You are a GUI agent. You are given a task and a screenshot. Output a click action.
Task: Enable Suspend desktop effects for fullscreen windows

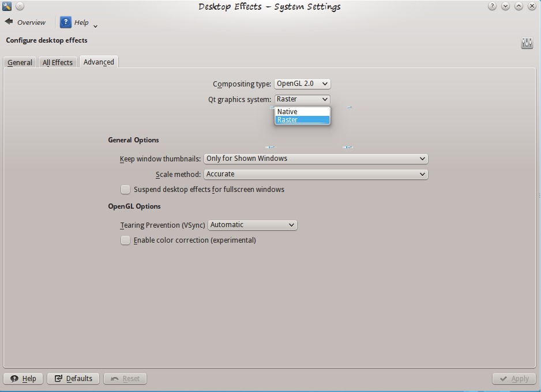[x=125, y=190]
